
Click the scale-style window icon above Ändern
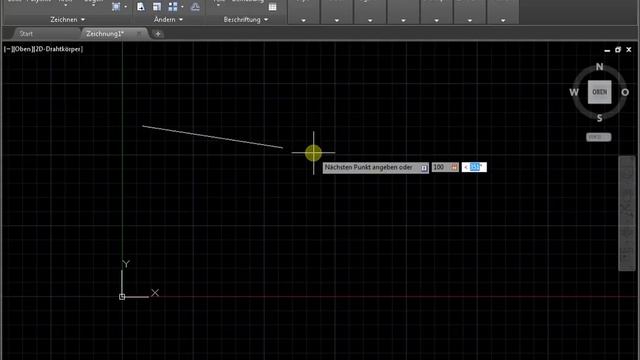tap(157, 7)
